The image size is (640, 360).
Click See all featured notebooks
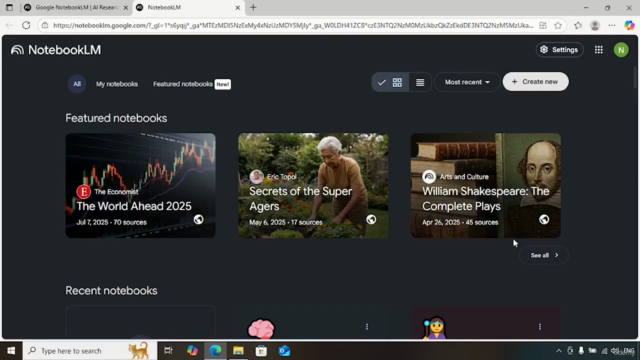[x=543, y=255]
